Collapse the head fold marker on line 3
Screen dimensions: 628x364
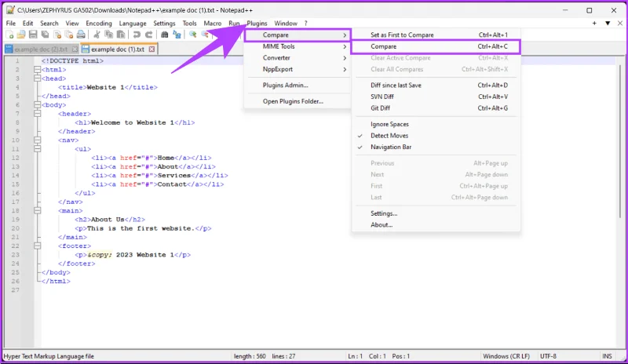(x=37, y=78)
